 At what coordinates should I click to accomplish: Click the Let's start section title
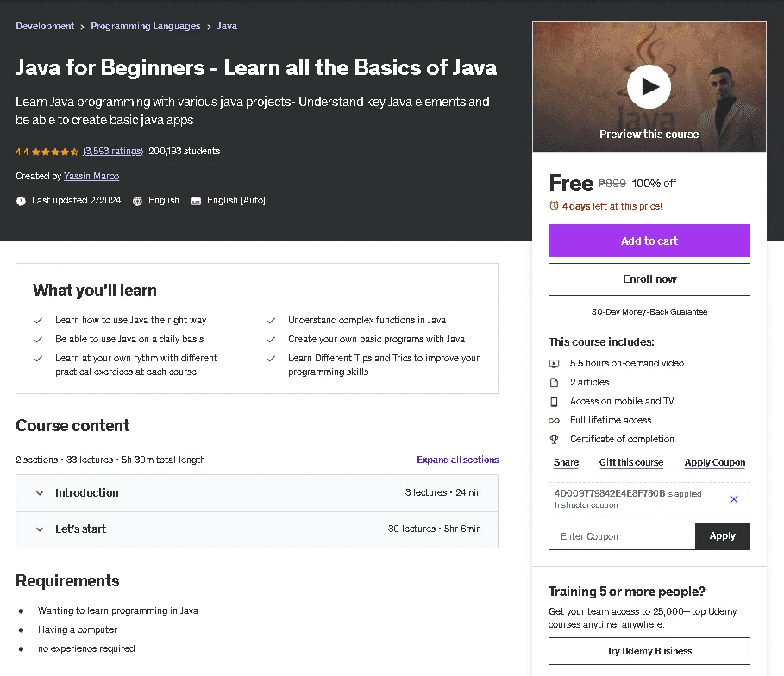(80, 529)
